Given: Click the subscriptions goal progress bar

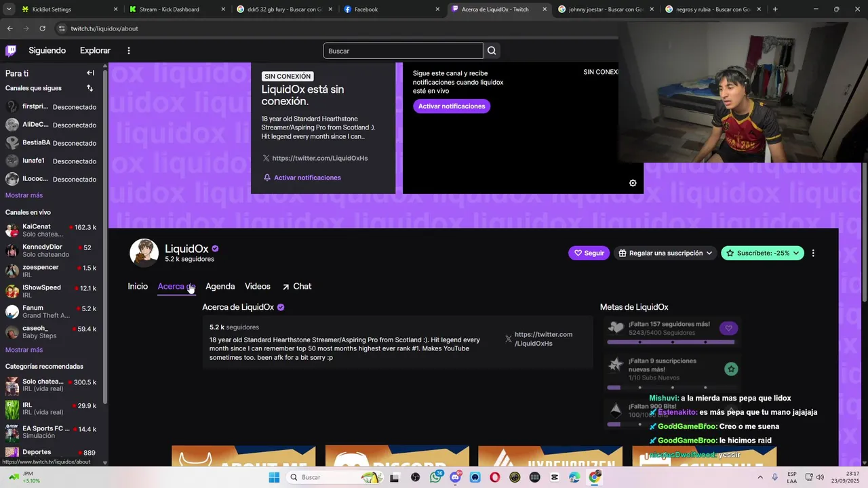Looking at the screenshot, I should click(x=671, y=388).
